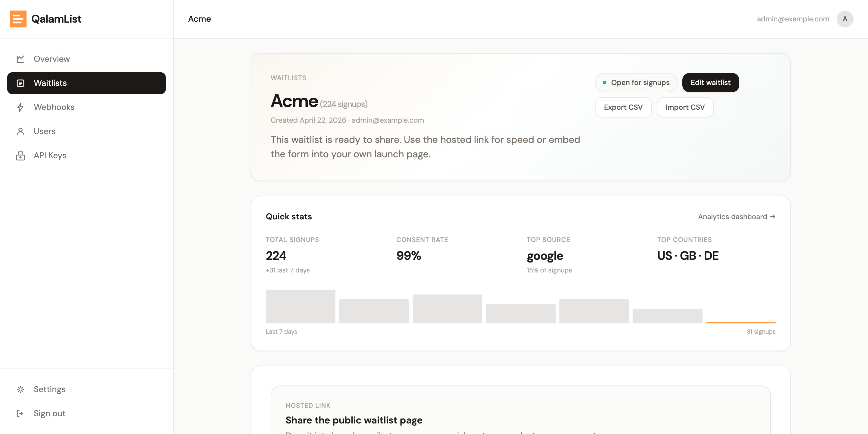Click the top source value google
The width and height of the screenshot is (868, 434).
point(545,256)
